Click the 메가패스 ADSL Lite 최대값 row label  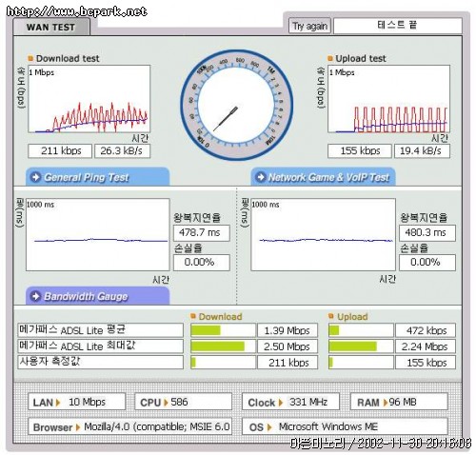(100, 346)
